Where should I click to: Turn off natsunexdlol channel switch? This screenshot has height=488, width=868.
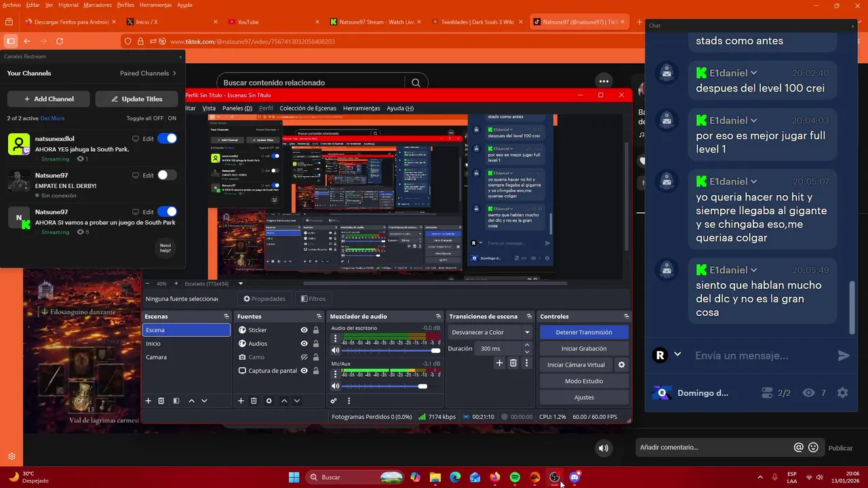pos(167,138)
